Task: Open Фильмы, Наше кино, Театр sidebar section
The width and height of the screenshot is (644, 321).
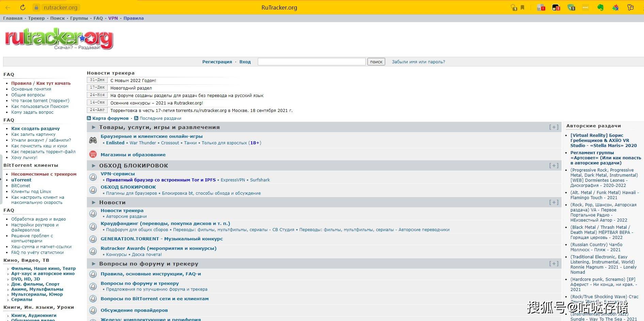Action: (43, 269)
